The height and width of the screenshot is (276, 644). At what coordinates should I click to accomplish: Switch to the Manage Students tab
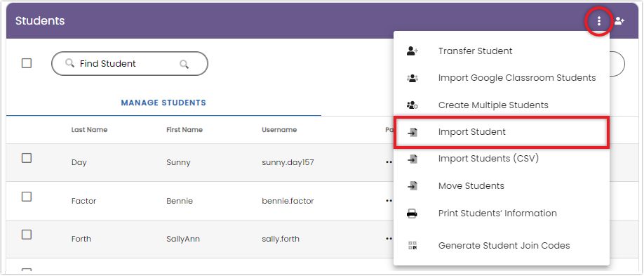[x=163, y=103]
